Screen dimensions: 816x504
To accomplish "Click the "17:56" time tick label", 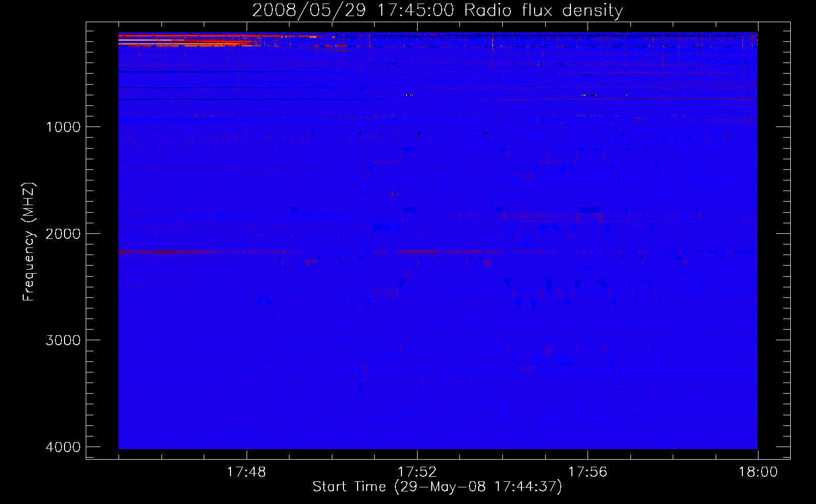I will [x=588, y=472].
